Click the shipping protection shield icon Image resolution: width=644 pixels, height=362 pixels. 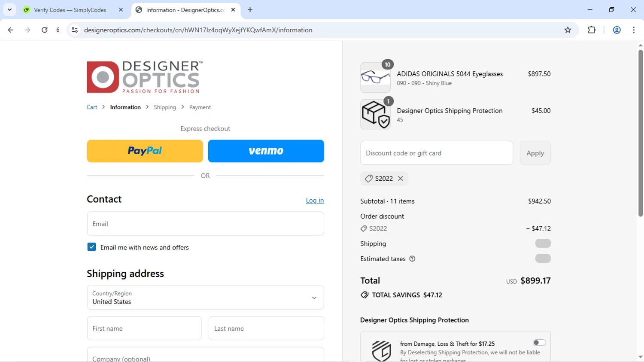(x=381, y=350)
